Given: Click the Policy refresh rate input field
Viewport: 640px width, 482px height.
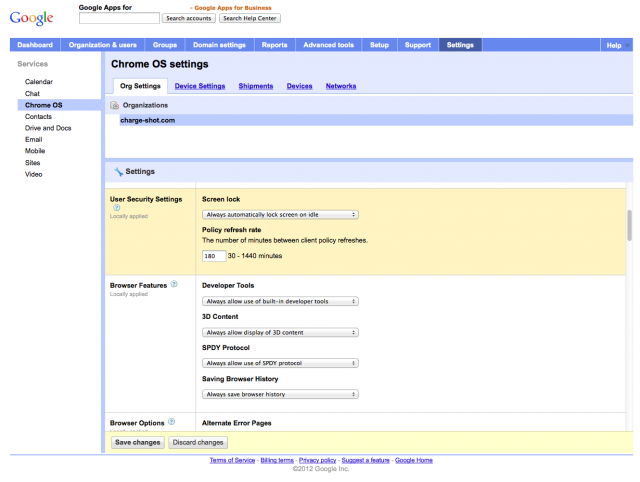Looking at the screenshot, I should [x=214, y=256].
